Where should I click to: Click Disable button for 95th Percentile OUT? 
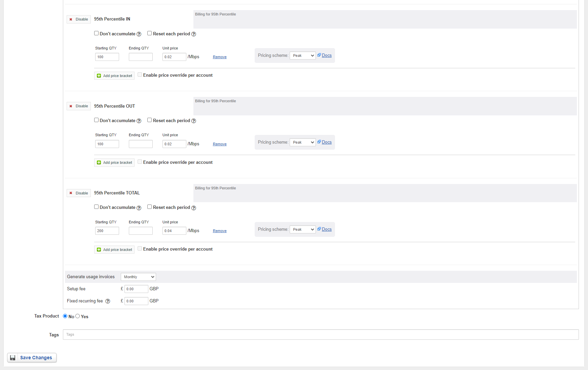(x=79, y=106)
